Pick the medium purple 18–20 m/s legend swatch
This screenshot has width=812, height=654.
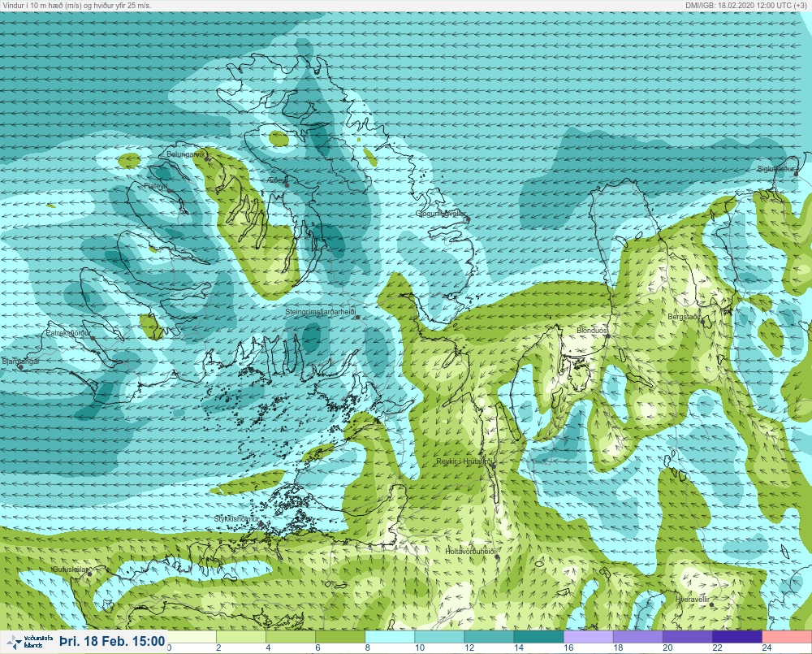pyautogui.click(x=638, y=636)
